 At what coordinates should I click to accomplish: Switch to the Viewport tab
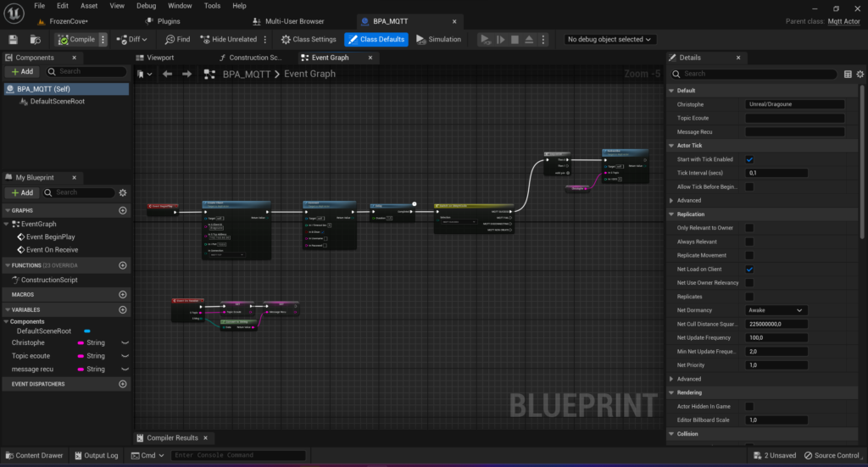[x=160, y=58]
